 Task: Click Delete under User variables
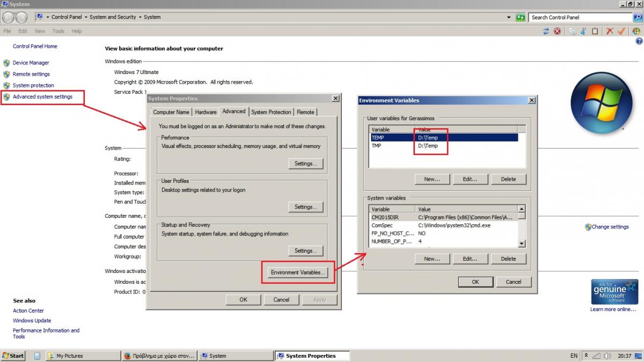point(508,179)
